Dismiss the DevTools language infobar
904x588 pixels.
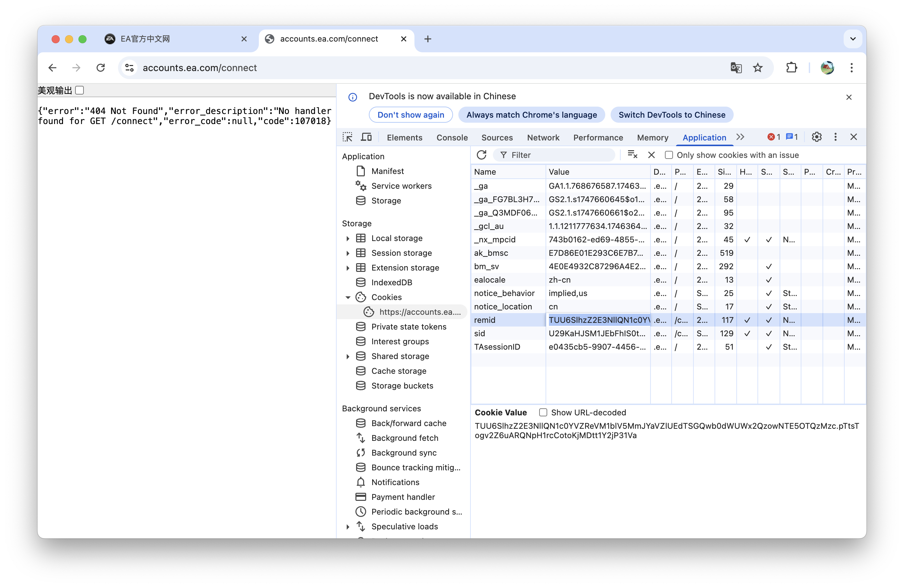[849, 97]
